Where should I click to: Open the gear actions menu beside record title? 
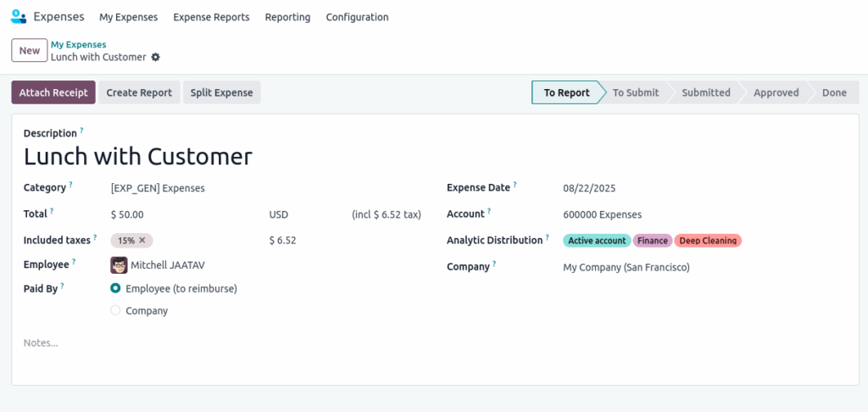155,58
